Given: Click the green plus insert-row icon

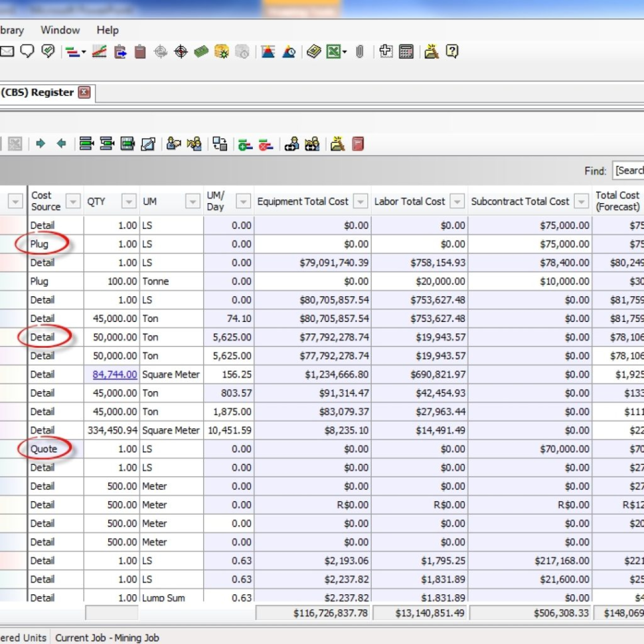Looking at the screenshot, I should (244, 142).
